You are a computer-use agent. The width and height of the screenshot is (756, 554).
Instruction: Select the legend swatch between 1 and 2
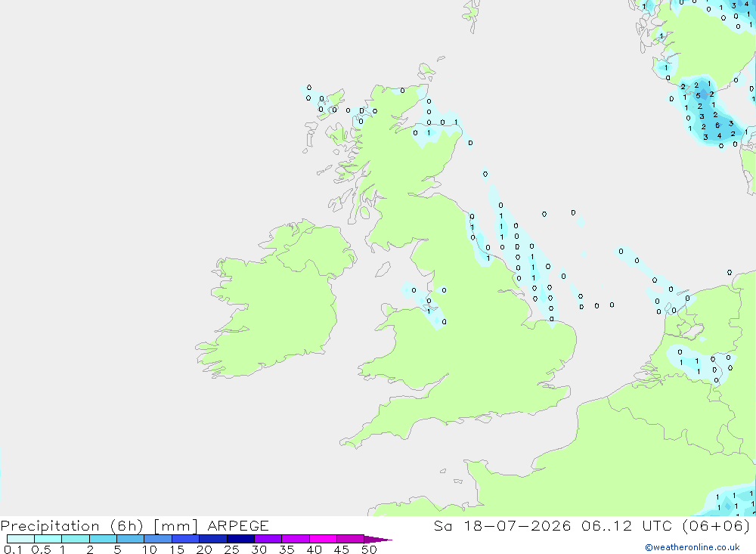point(76,539)
